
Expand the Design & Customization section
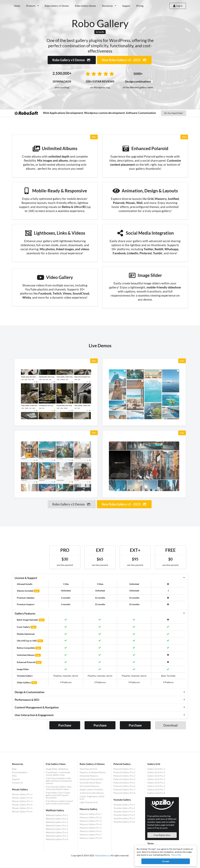pos(100,692)
